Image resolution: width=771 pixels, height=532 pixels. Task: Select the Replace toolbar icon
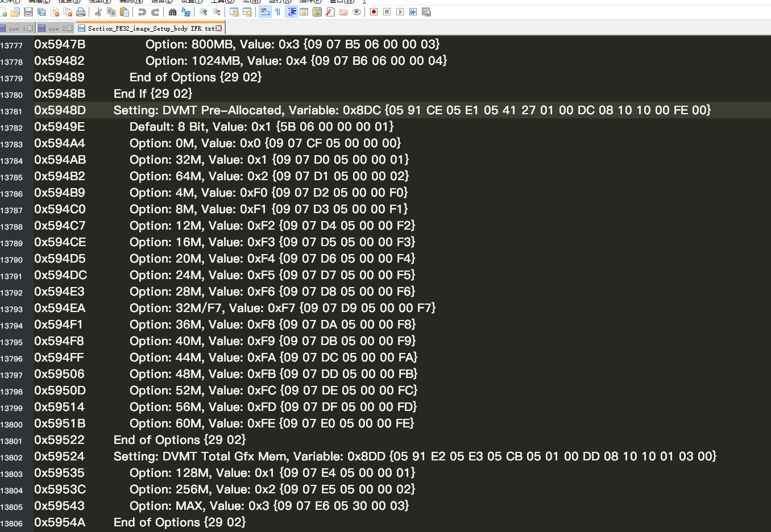[186, 12]
